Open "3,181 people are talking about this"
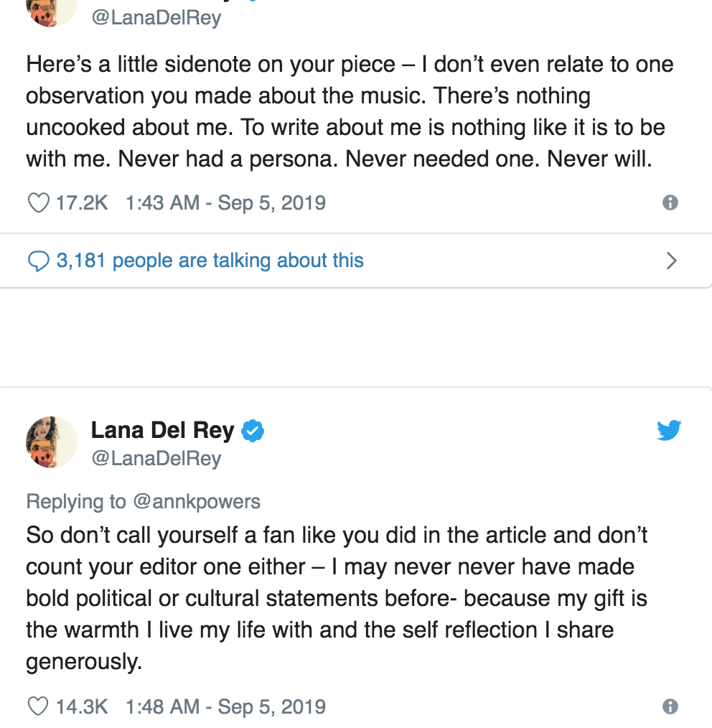The width and height of the screenshot is (712, 728). tap(210, 261)
